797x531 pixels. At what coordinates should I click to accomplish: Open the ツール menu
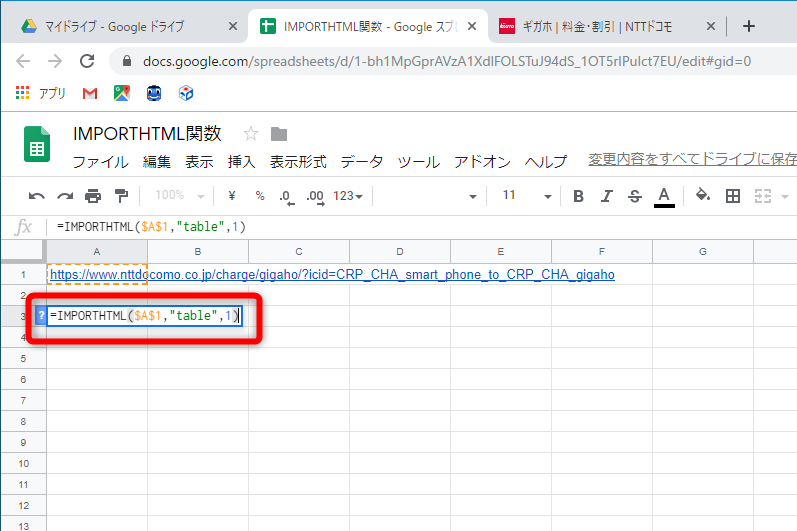418,162
